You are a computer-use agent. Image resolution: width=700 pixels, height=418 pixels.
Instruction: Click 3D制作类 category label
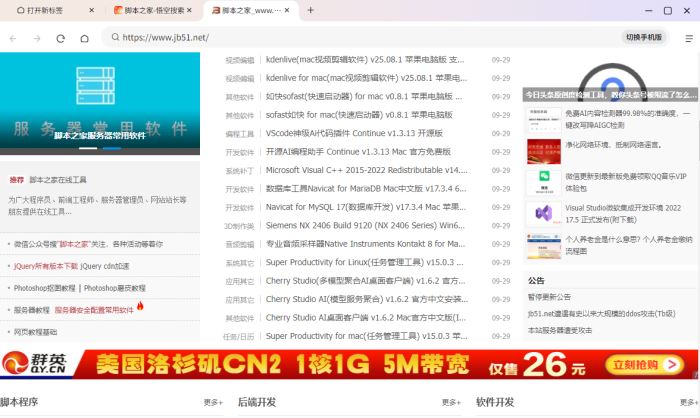[239, 226]
